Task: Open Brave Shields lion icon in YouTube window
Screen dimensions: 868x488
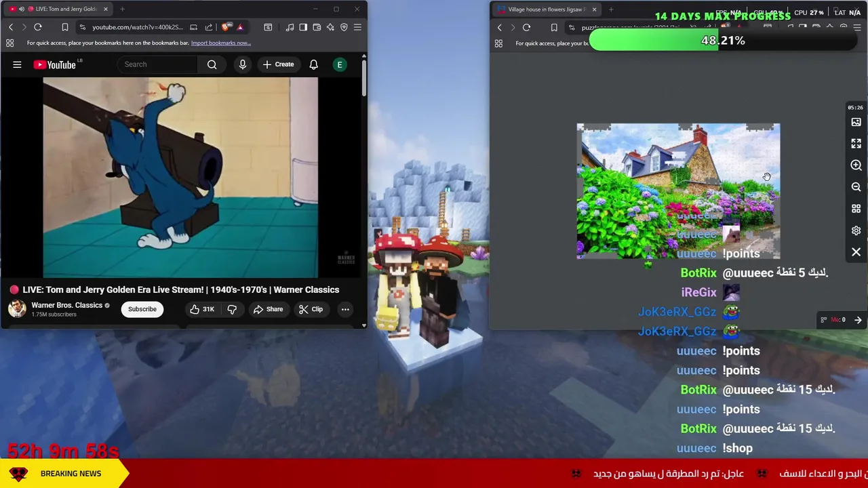Action: 226,27
